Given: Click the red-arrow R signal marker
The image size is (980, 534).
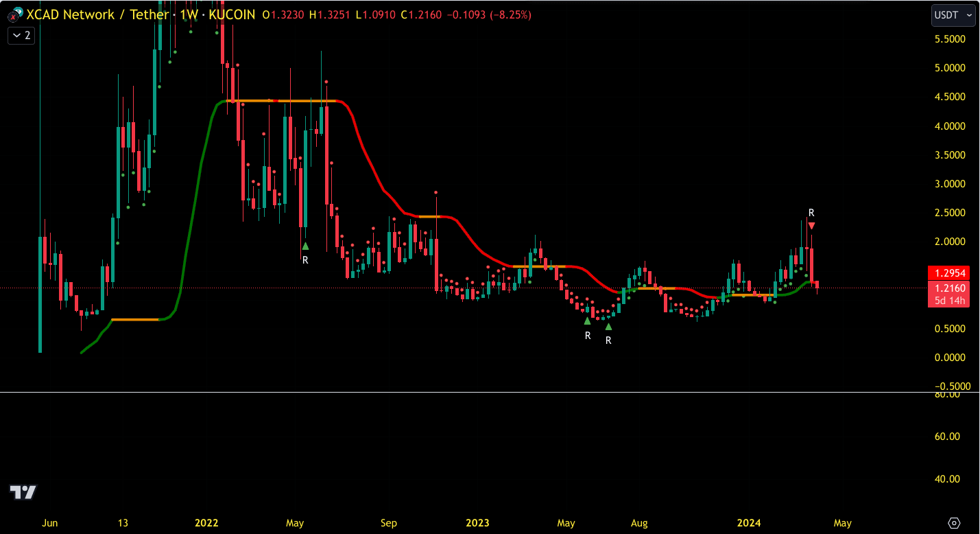Looking at the screenshot, I should pos(811,226).
